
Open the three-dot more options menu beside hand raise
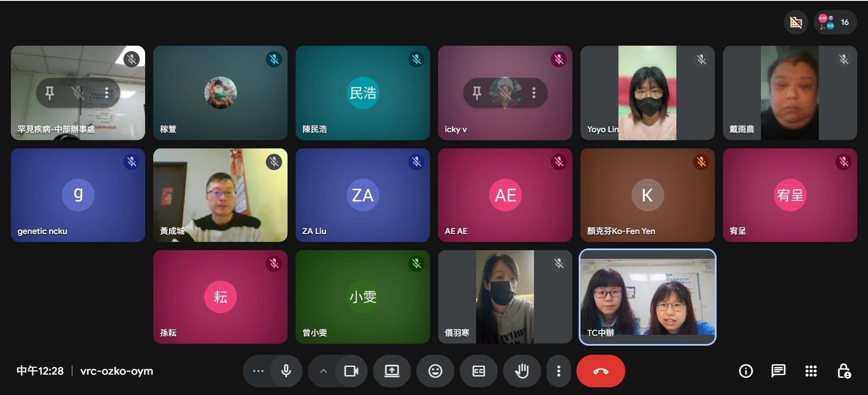tap(559, 371)
